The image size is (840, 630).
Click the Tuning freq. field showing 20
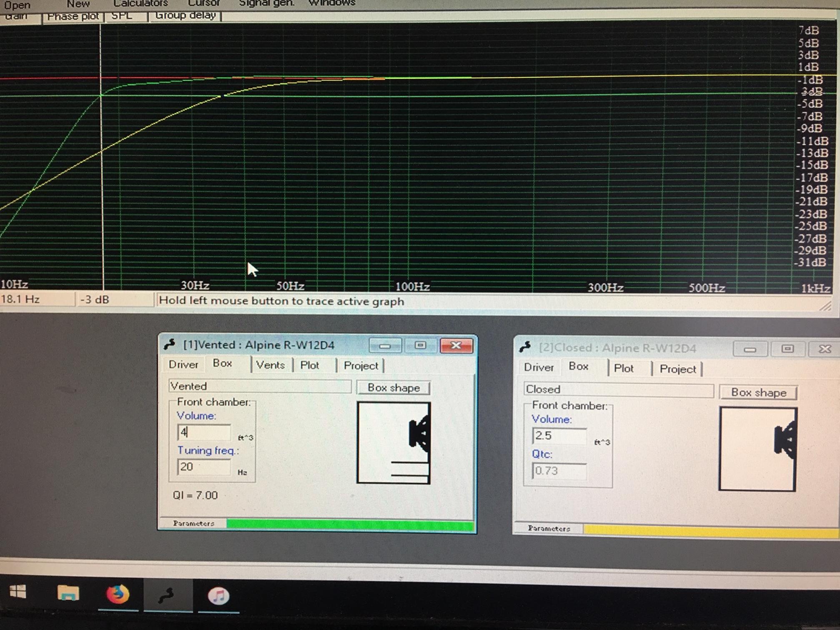click(x=203, y=467)
